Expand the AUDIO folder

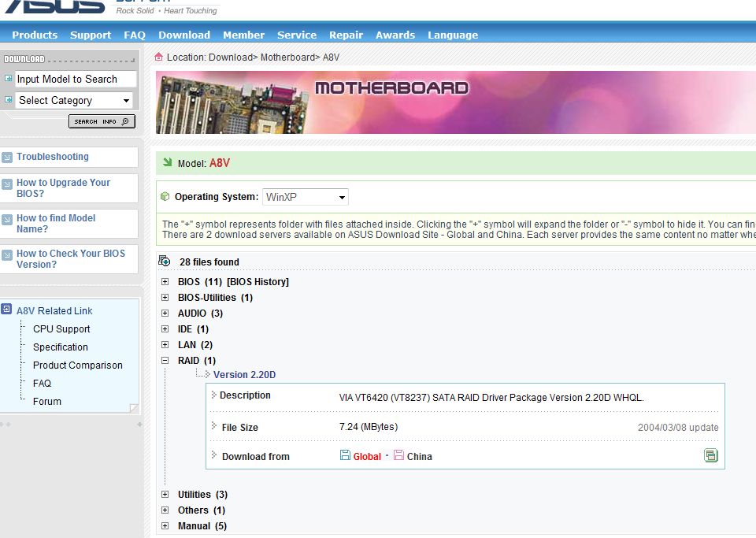[x=165, y=314]
